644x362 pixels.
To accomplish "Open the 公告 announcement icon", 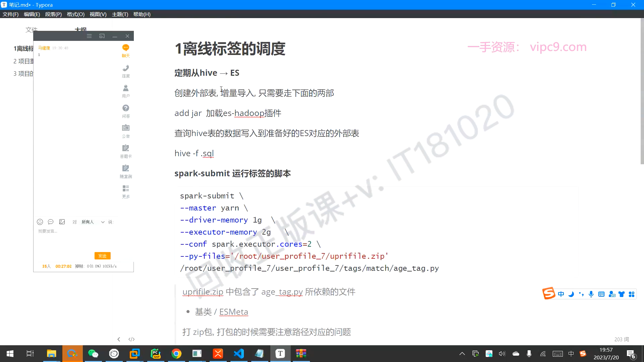I will pyautogui.click(x=126, y=128).
